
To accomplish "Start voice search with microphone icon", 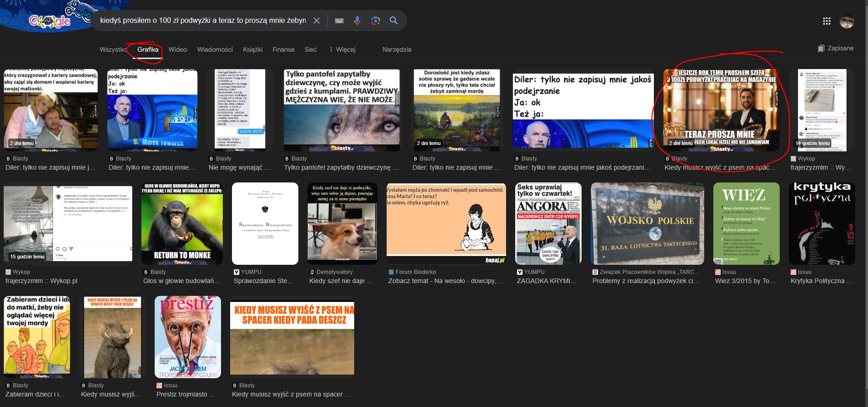I will point(357,21).
